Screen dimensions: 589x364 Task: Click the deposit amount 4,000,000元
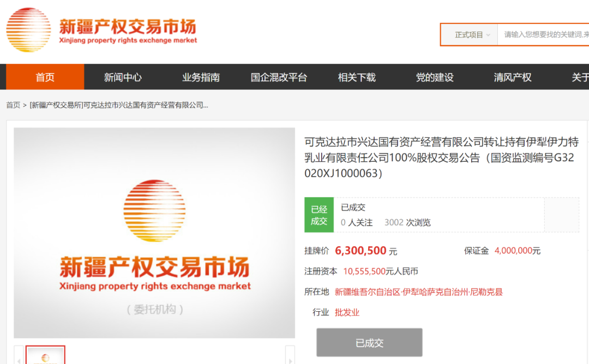point(517,251)
